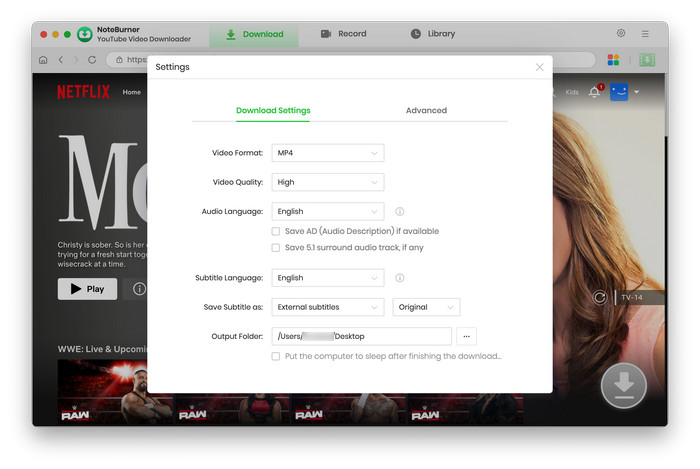Go to browser home icon
The image size is (700, 469).
(x=43, y=60)
